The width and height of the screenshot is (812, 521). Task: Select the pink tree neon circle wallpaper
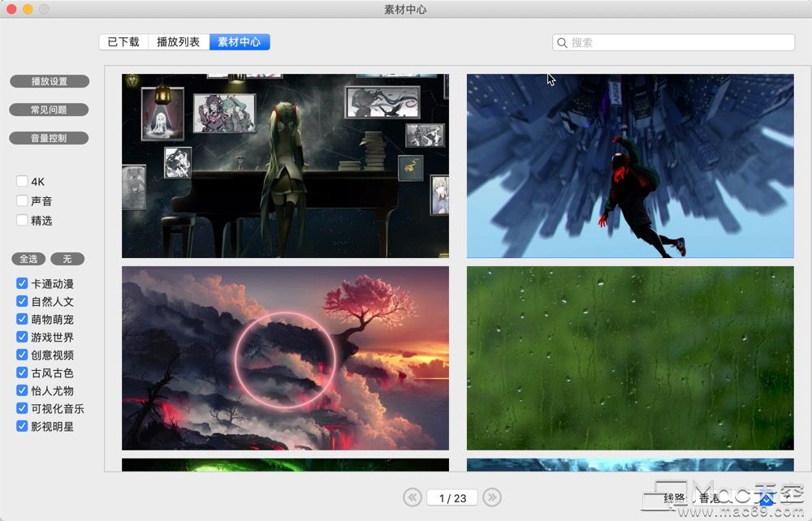(285, 358)
